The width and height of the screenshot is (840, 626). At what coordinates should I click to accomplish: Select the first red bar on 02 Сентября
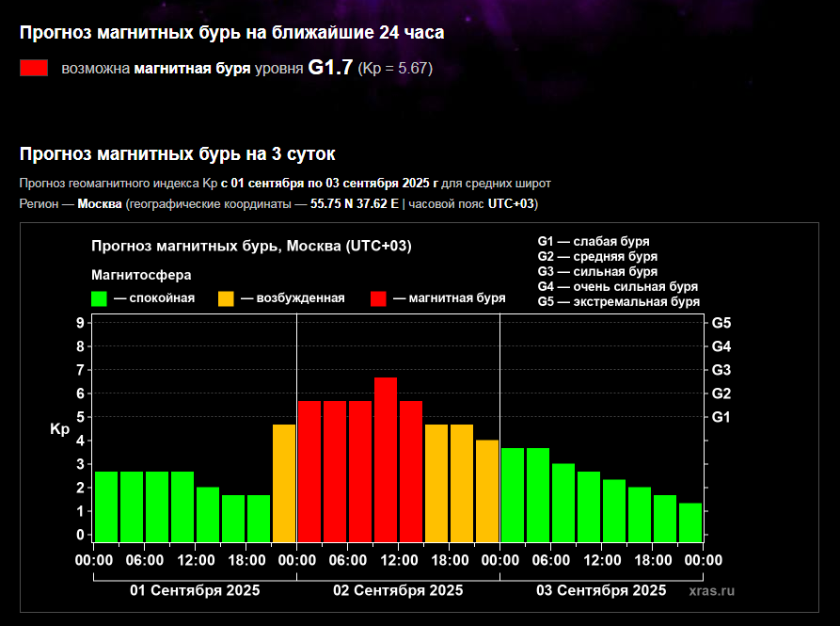(x=309, y=471)
